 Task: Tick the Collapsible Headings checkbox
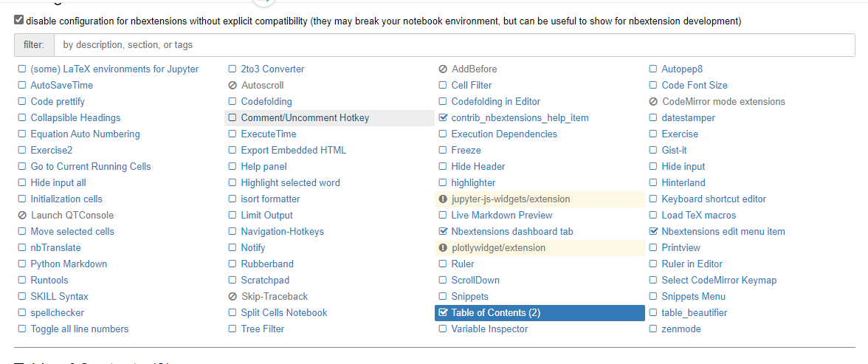(21, 117)
